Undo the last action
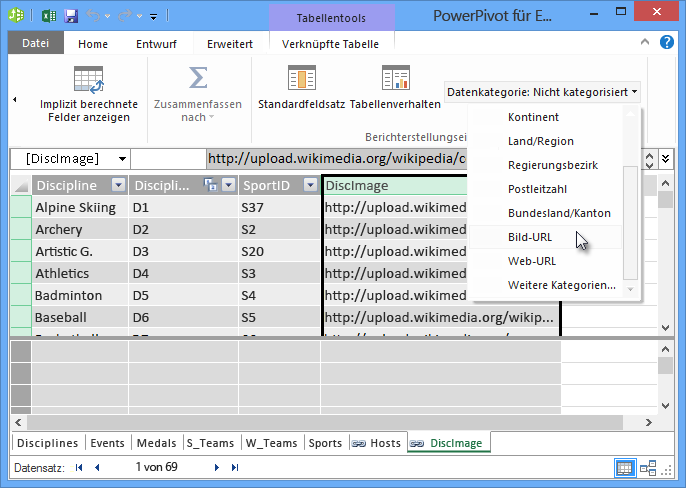Screen dimensions: 686x488 (x=93, y=16)
